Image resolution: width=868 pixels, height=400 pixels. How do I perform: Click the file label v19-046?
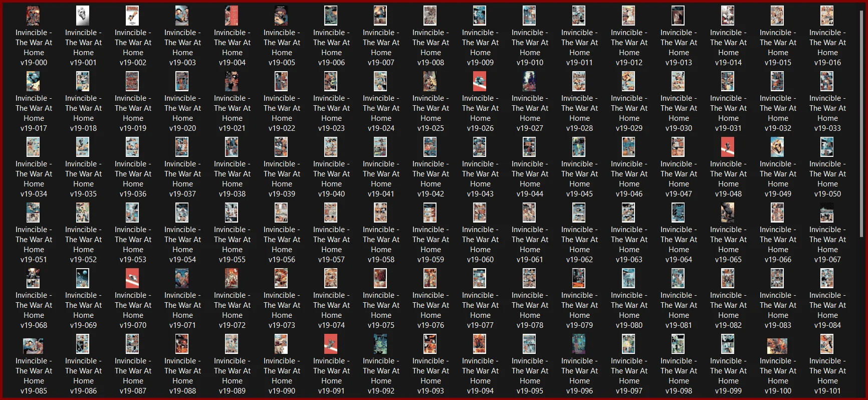point(629,179)
